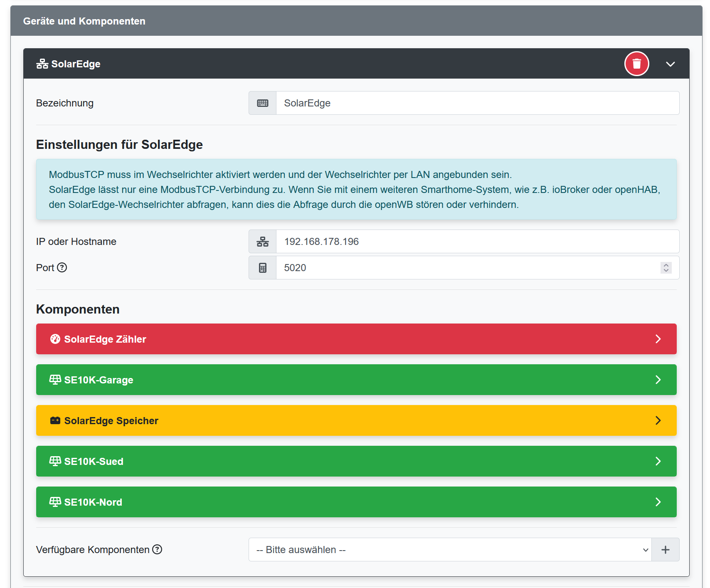Add selected component with plus button
Viewport: 710px width, 588px height.
coord(666,550)
